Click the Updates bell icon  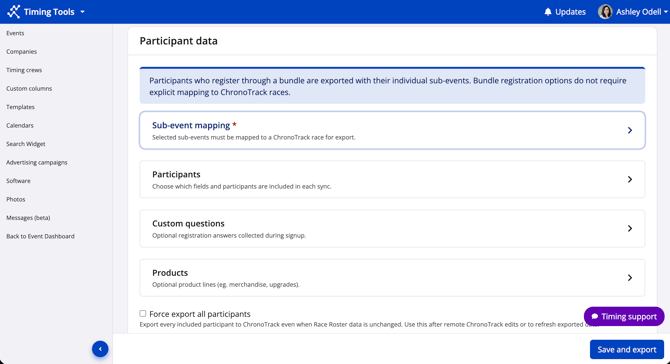click(548, 12)
